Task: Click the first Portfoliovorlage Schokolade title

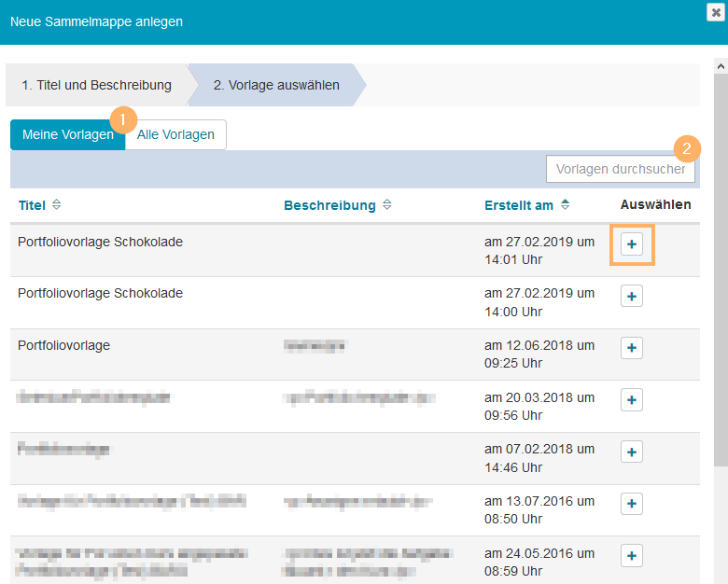Action: 100,242
